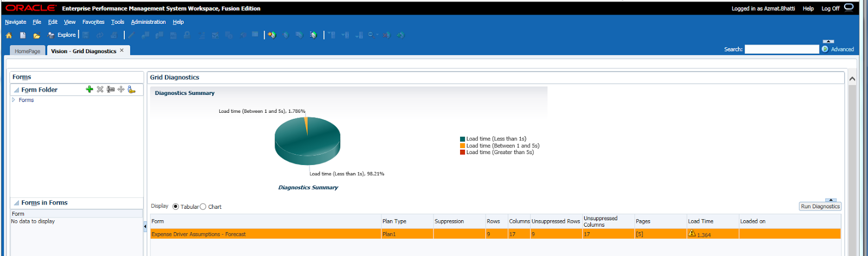This screenshot has height=256, width=868.
Task: Click the red 'Greater than 5s' legend swatch
Action: coord(462,152)
